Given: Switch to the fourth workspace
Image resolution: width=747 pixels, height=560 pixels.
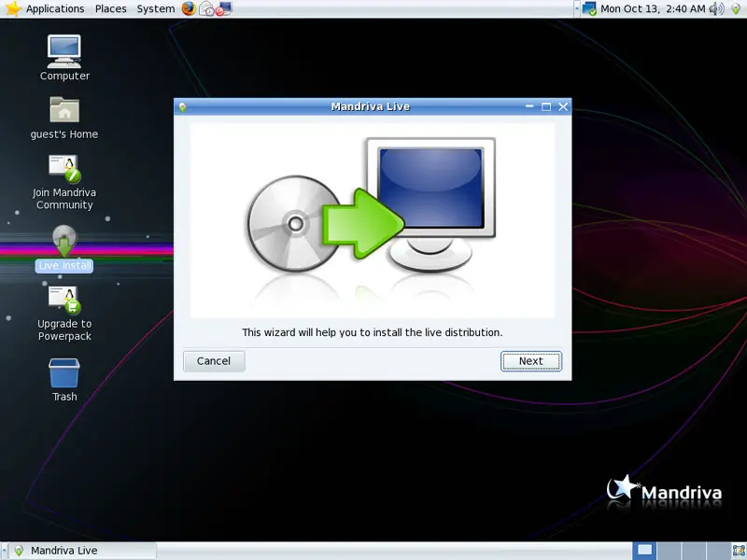Looking at the screenshot, I should [x=717, y=551].
